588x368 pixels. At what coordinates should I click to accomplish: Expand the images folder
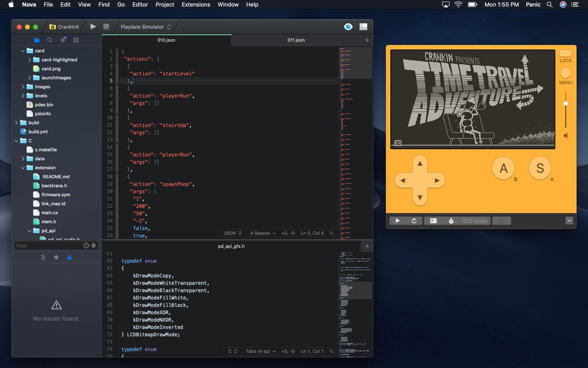[x=23, y=86]
